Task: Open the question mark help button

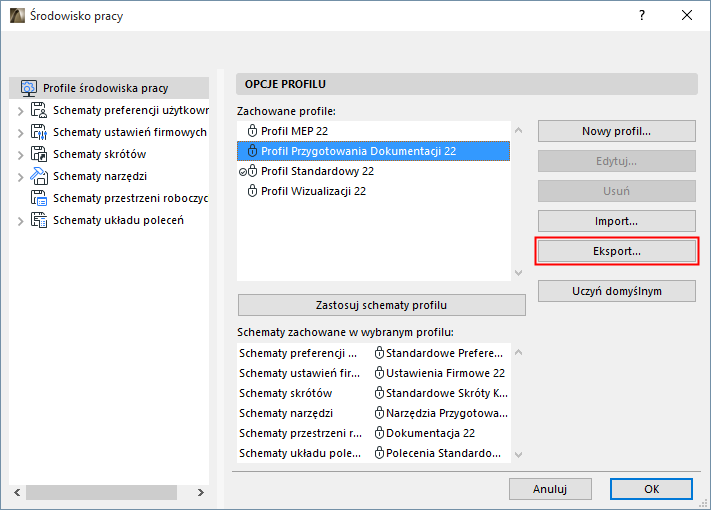Action: (x=641, y=16)
